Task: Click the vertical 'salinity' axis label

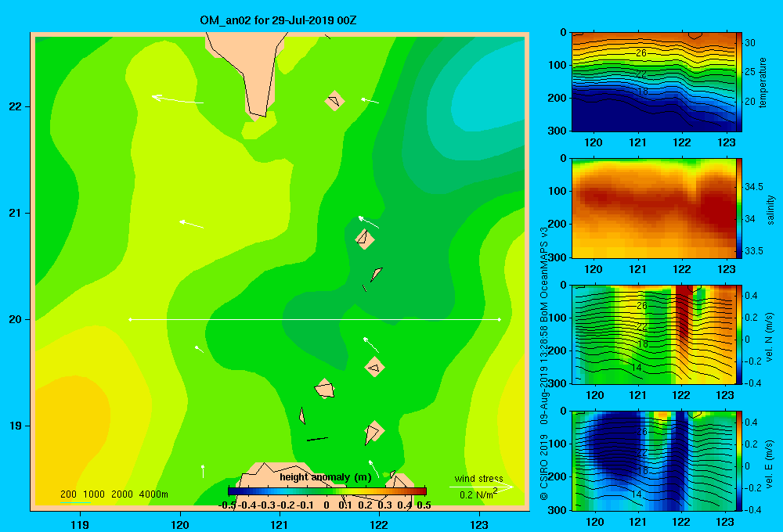Action: [x=770, y=210]
